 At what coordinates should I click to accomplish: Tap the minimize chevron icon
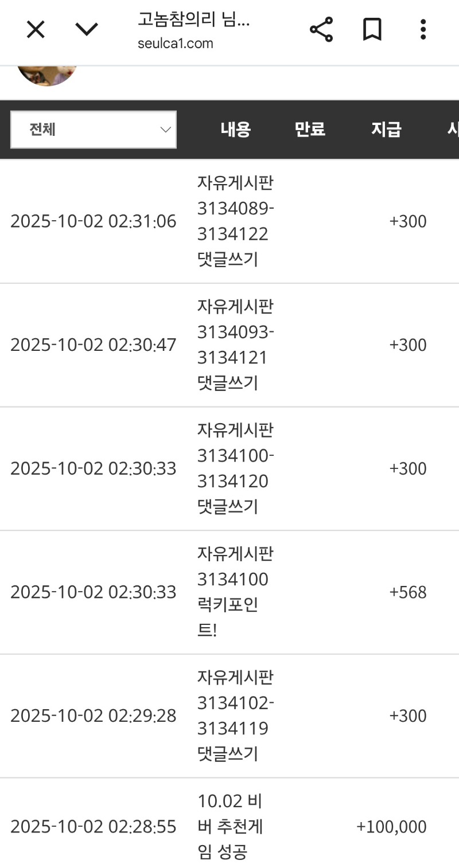point(87,29)
